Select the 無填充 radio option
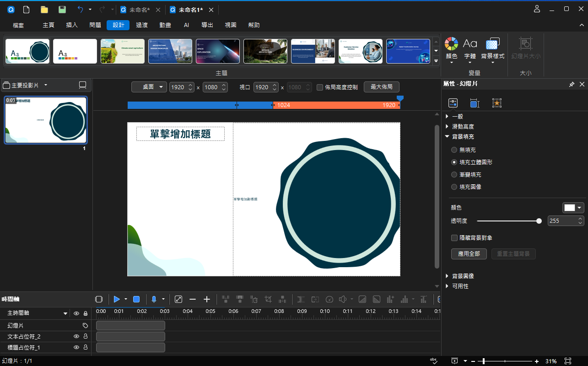 pos(454,150)
